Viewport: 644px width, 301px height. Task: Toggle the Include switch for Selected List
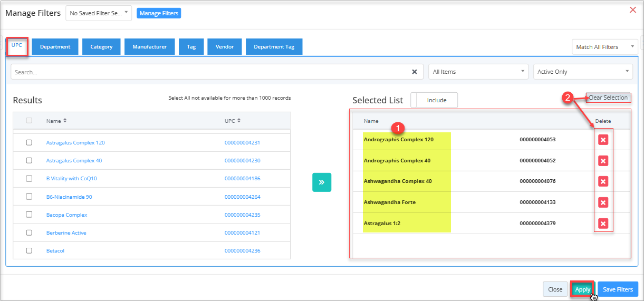434,100
